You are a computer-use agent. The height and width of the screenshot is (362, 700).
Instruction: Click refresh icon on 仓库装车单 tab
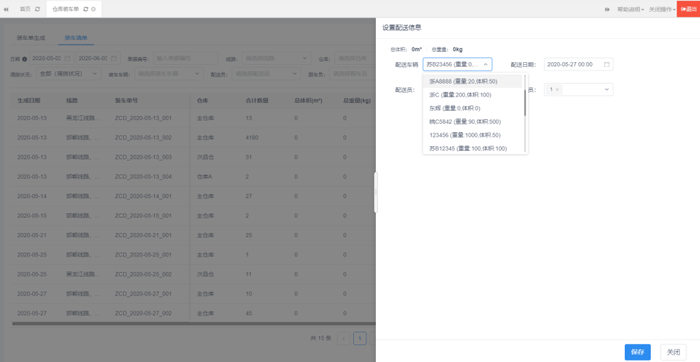pyautogui.click(x=86, y=9)
